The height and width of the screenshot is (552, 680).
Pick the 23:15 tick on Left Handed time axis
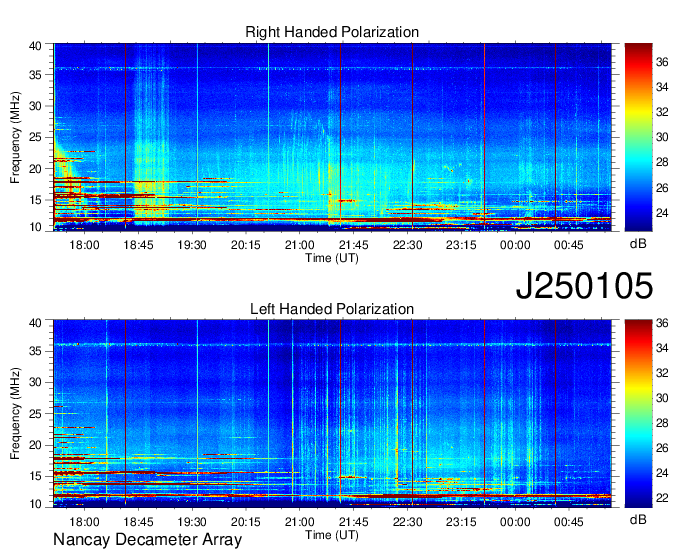461,522
